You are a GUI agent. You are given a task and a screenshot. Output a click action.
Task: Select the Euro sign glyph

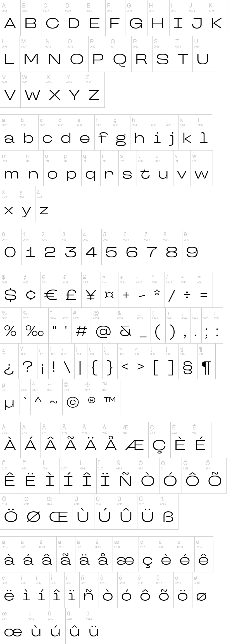[x=51, y=295]
